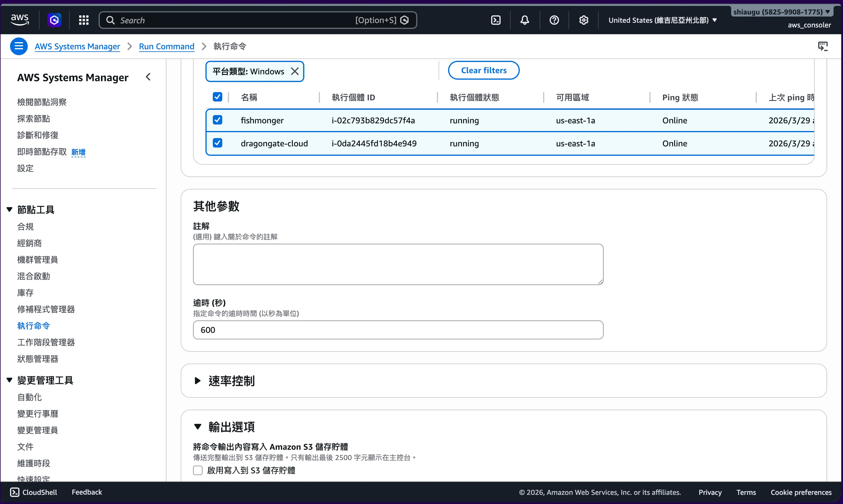The width and height of the screenshot is (843, 504).
Task: Sort by 可用區域 column header
Action: pos(572,97)
